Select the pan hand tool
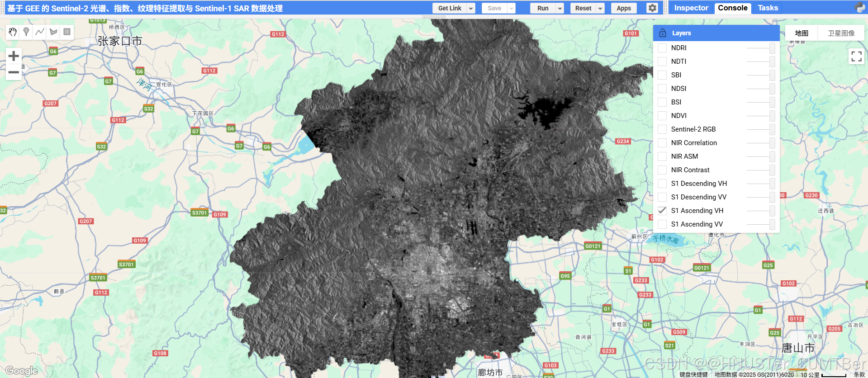Image resolution: width=868 pixels, height=378 pixels. click(13, 32)
